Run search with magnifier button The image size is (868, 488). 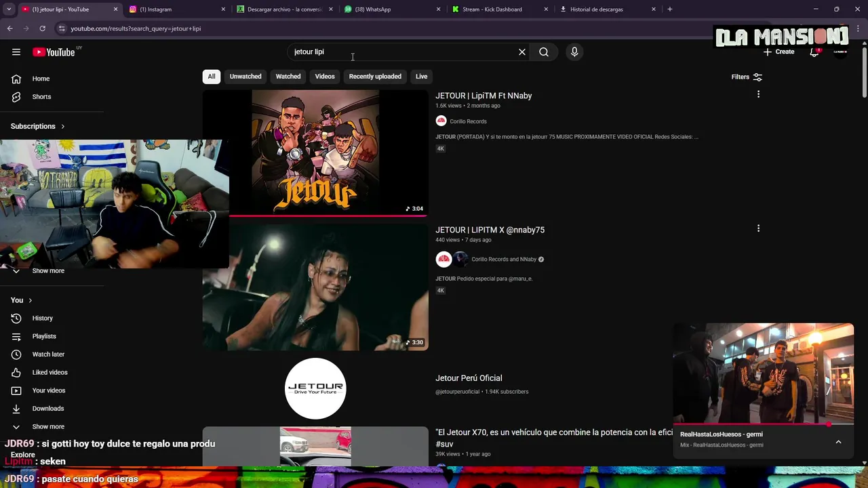pos(544,52)
